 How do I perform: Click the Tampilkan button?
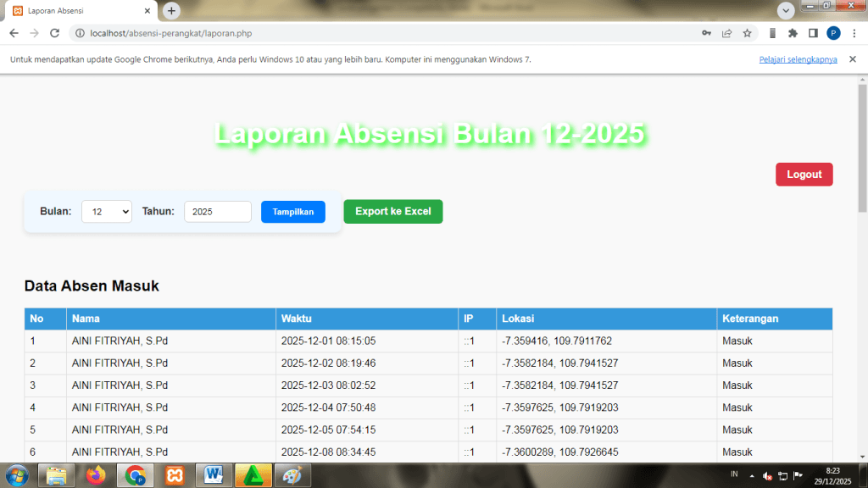292,211
